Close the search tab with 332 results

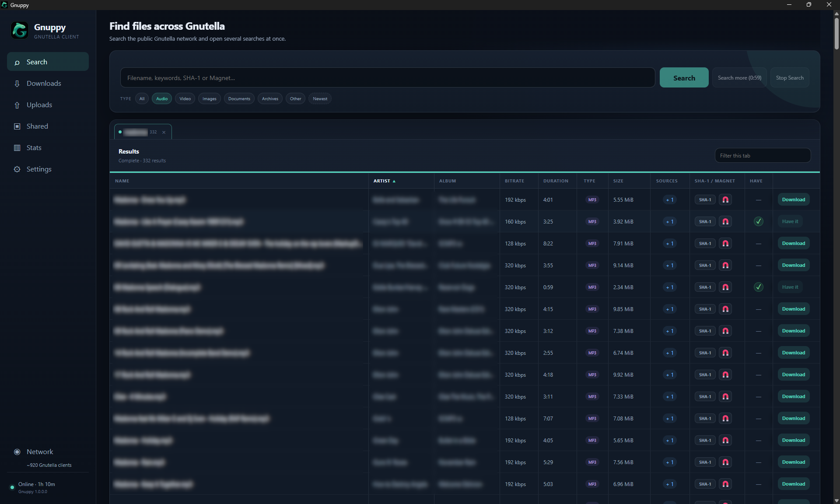[164, 132]
